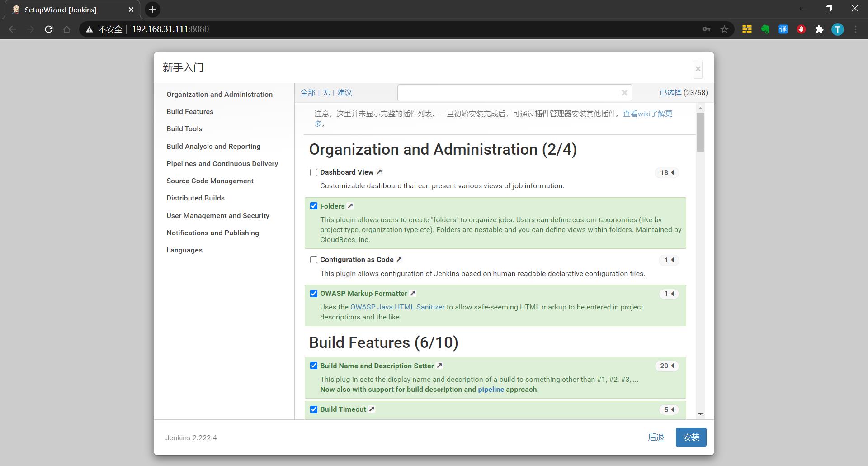
Task: Click the browser reload icon
Action: pyautogui.click(x=49, y=29)
